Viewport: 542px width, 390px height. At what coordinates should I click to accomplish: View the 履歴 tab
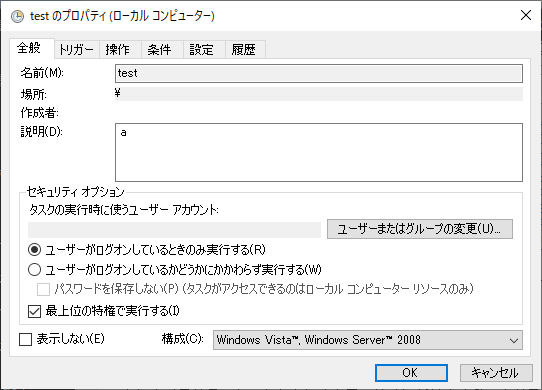click(244, 49)
